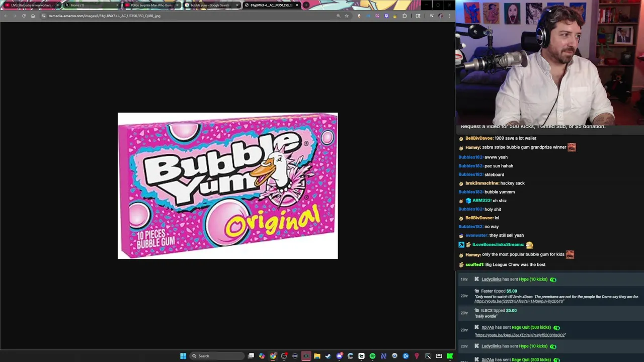
Task: Close the bubble yum Google Search tab
Action: tap(237, 5)
